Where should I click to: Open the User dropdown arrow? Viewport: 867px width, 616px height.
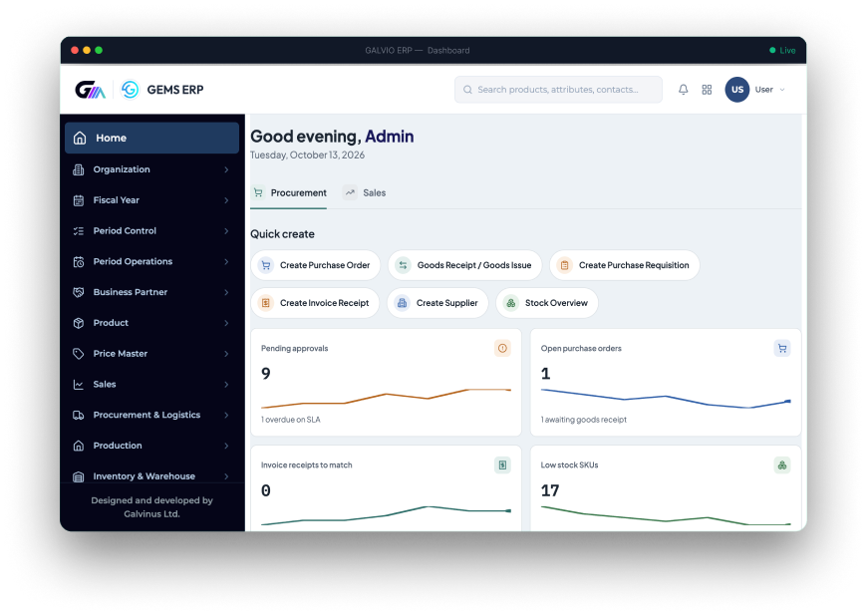tap(782, 90)
